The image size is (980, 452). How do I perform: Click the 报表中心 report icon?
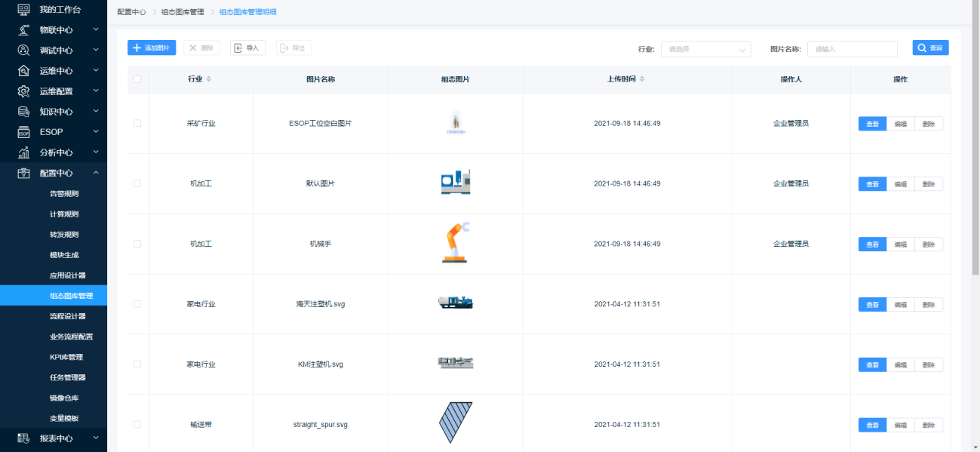(23, 438)
